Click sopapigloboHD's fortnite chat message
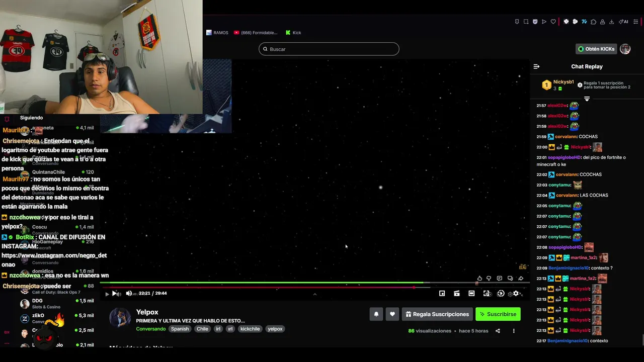 click(581, 161)
